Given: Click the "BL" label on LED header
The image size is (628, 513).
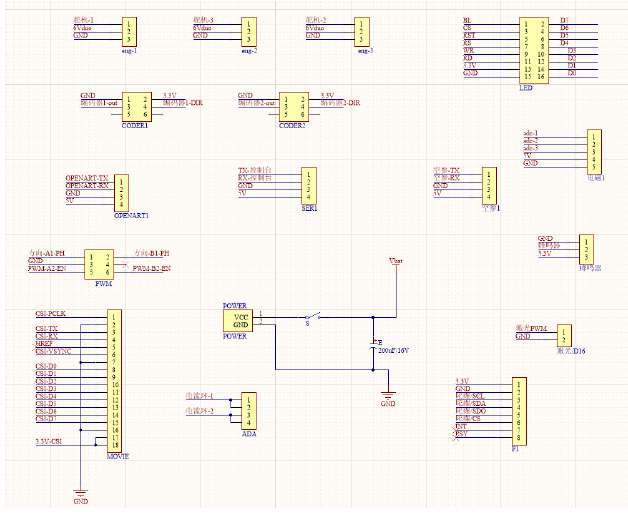Looking at the screenshot, I should tap(467, 20).
